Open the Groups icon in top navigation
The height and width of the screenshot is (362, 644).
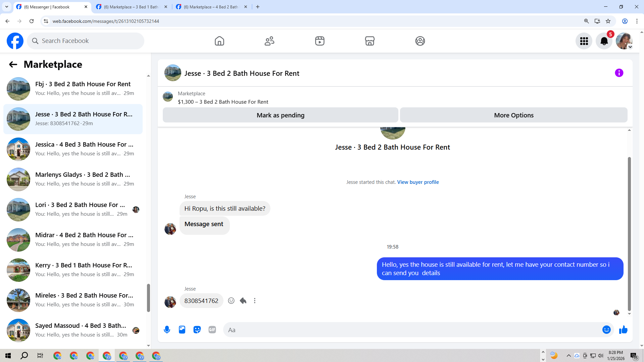click(420, 41)
